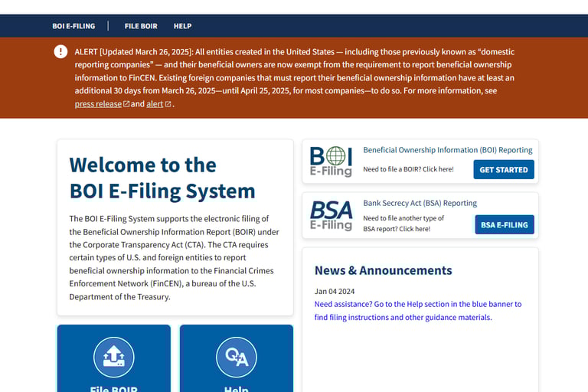Screen dimensions: 588x392
Task: Open the FILE BOIR menu item
Action: (x=141, y=26)
